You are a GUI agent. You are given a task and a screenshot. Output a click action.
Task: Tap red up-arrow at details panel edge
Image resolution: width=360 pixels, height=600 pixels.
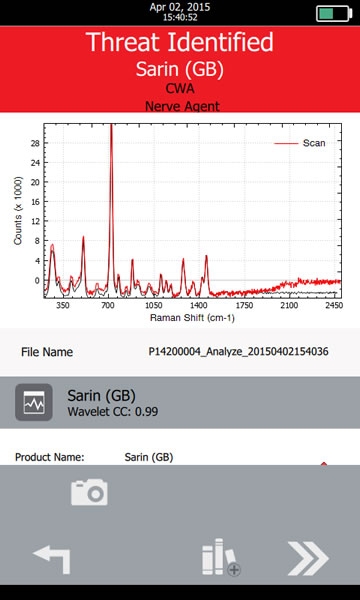click(324, 463)
